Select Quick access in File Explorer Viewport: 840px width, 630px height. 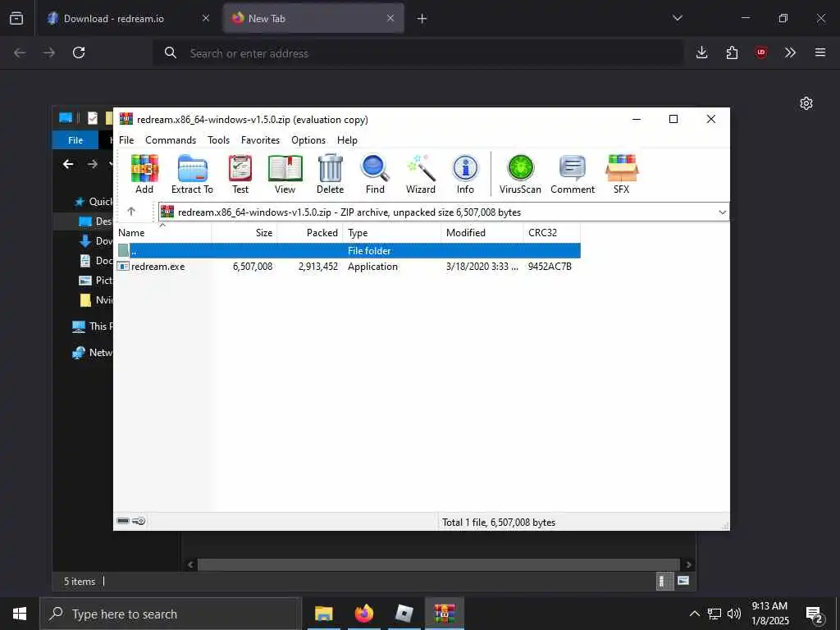coord(94,202)
